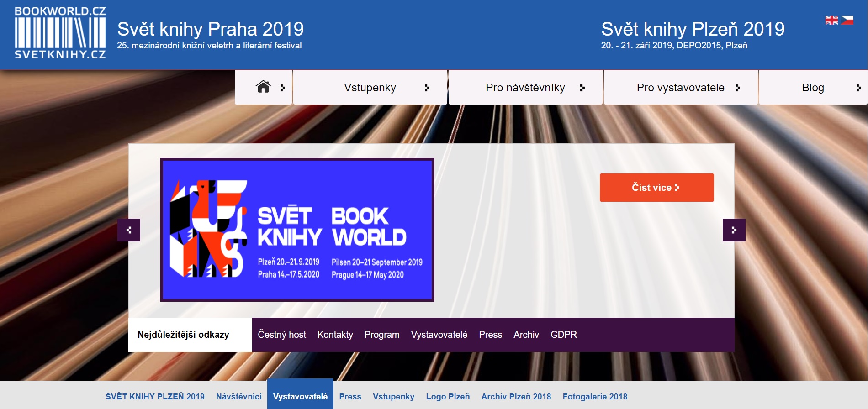
Task: Expand the Pro návštěvníky menu arrow
Action: click(x=582, y=88)
